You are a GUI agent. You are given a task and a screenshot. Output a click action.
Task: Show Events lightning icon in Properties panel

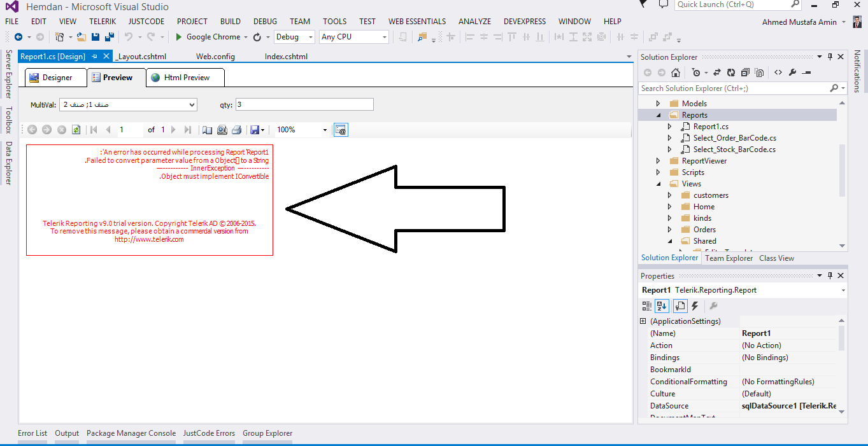[x=695, y=306]
